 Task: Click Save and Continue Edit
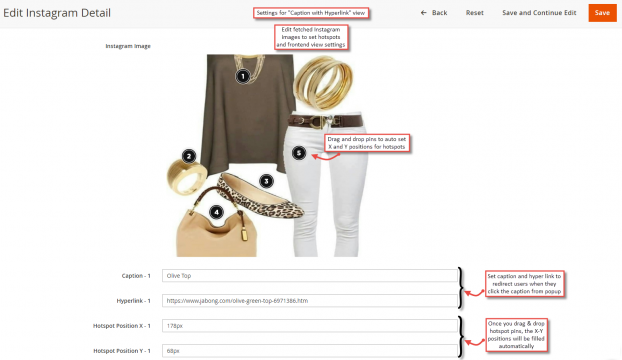coord(539,13)
